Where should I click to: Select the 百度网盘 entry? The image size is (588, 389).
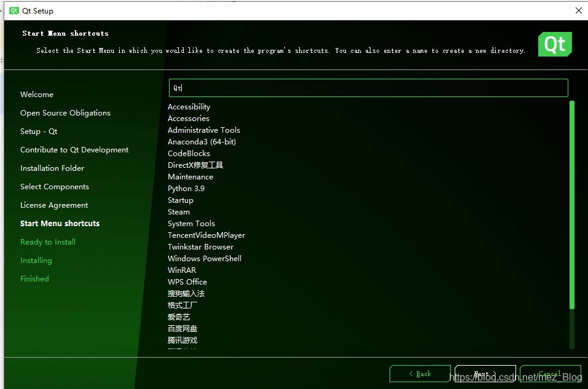[x=182, y=329]
